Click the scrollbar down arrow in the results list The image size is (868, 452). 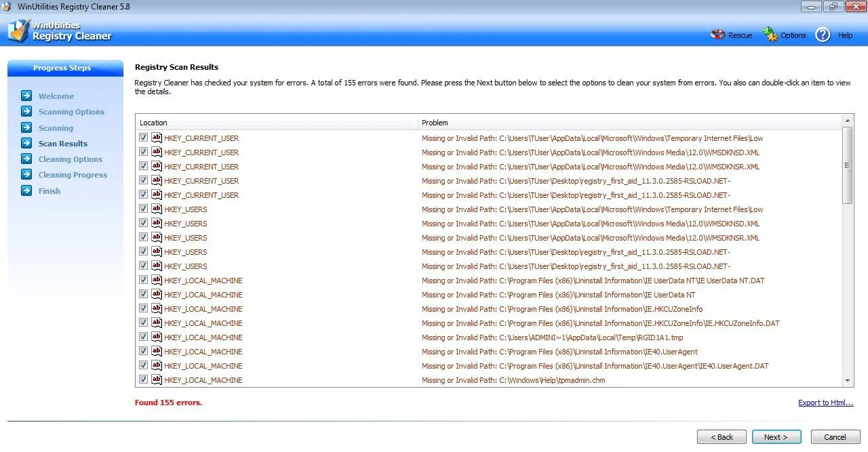(x=848, y=379)
